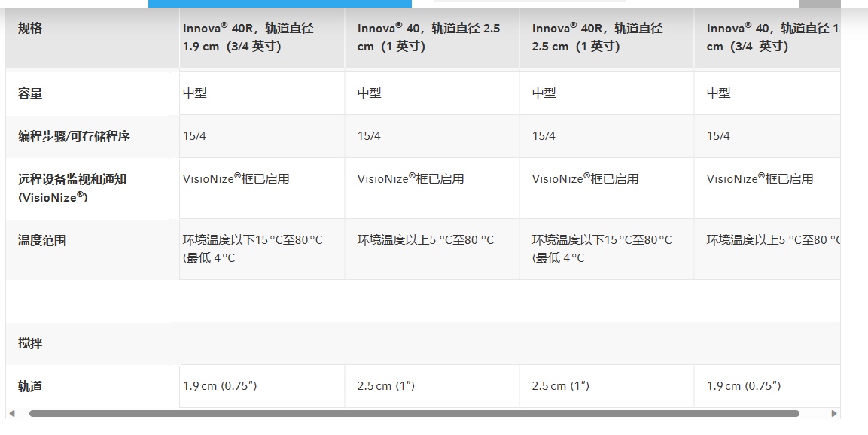Click 15/4 in the Innova 40R 2.5 cm column

(544, 136)
